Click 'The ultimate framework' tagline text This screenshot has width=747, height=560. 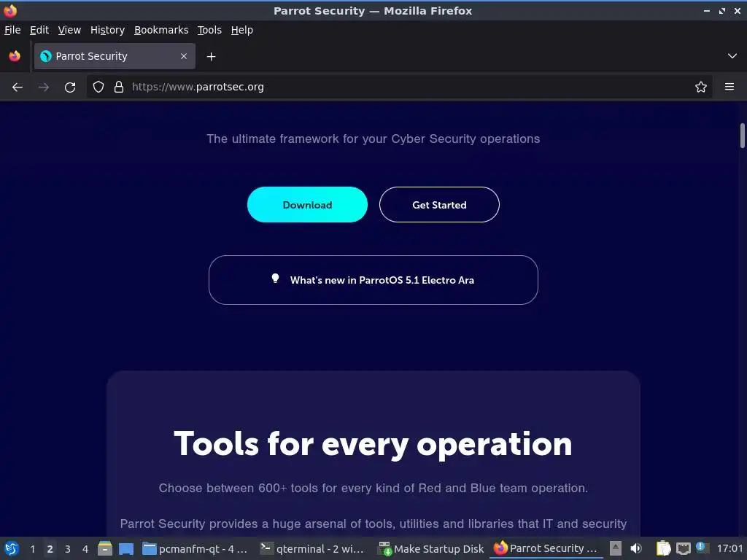(x=373, y=139)
